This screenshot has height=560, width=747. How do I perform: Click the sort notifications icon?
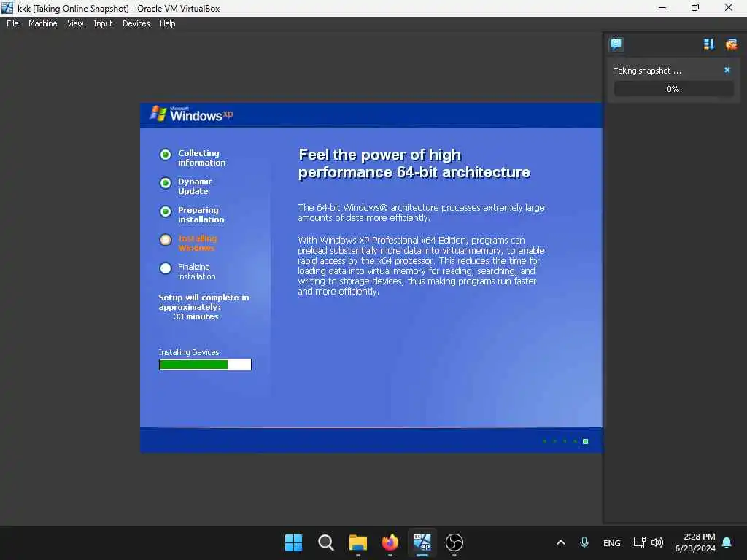click(709, 44)
